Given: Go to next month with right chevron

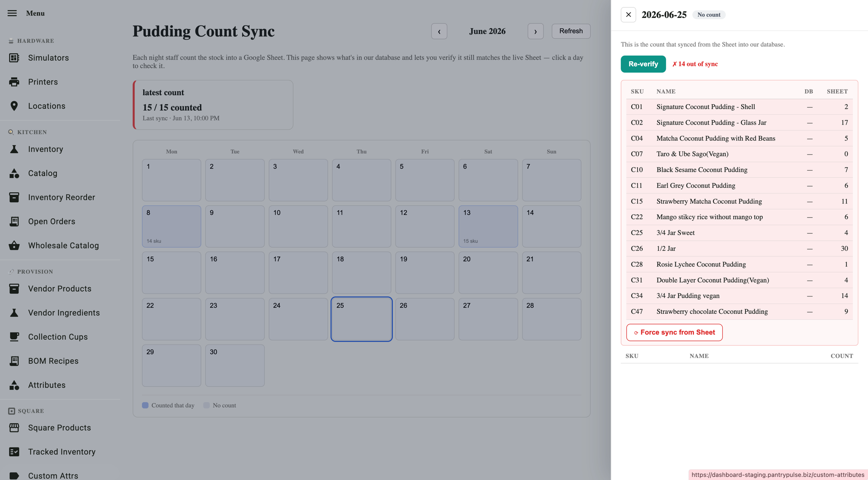Looking at the screenshot, I should pyautogui.click(x=536, y=31).
